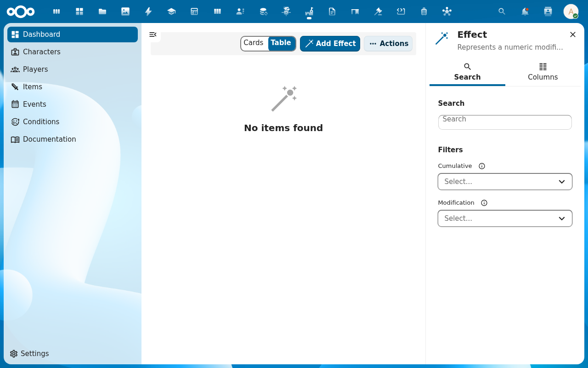Toggle the navigation sidebar collapse button

pos(153,34)
